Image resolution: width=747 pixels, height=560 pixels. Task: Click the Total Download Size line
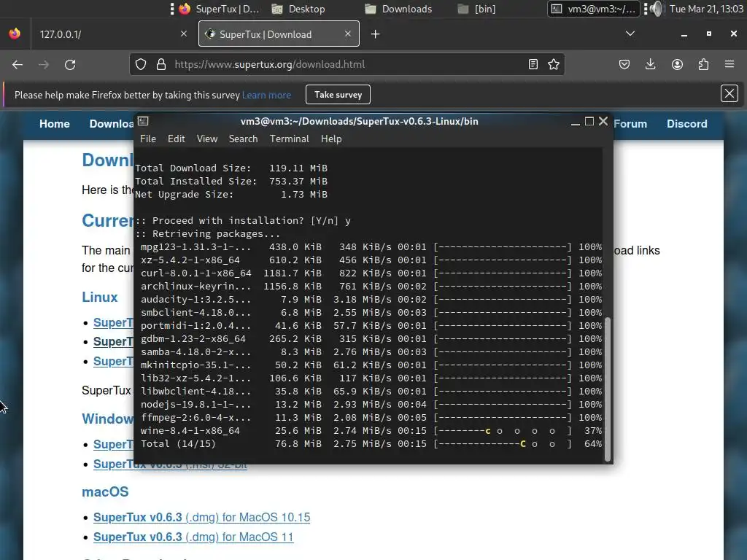pyautogui.click(x=231, y=168)
